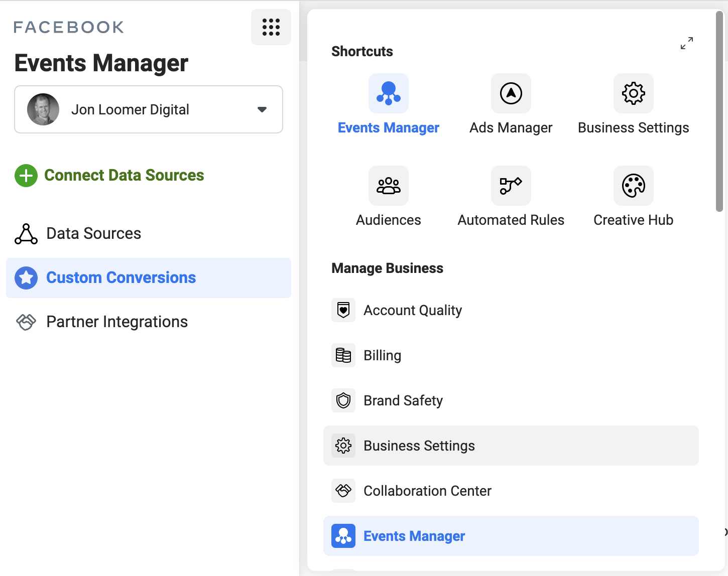The width and height of the screenshot is (728, 576).
Task: Open Billing under Manage Business
Action: (x=511, y=355)
